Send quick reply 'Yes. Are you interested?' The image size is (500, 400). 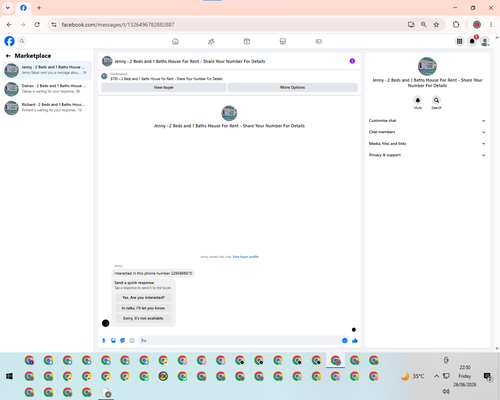pyautogui.click(x=143, y=297)
